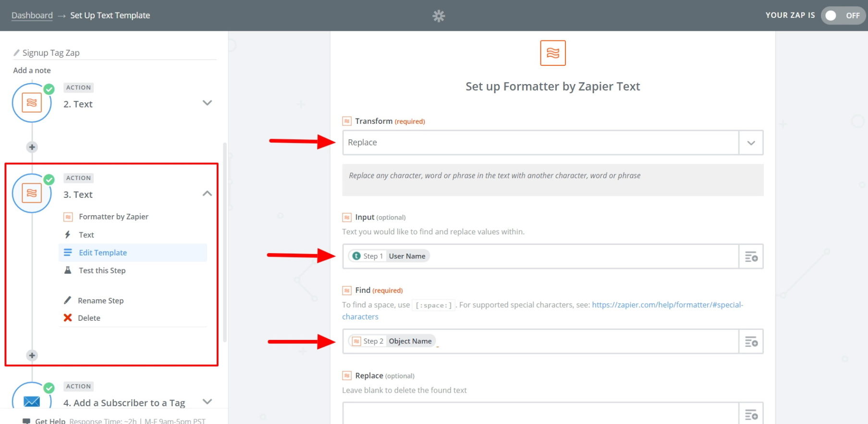
Task: Click the flask icon for Test this Step
Action: tap(68, 270)
